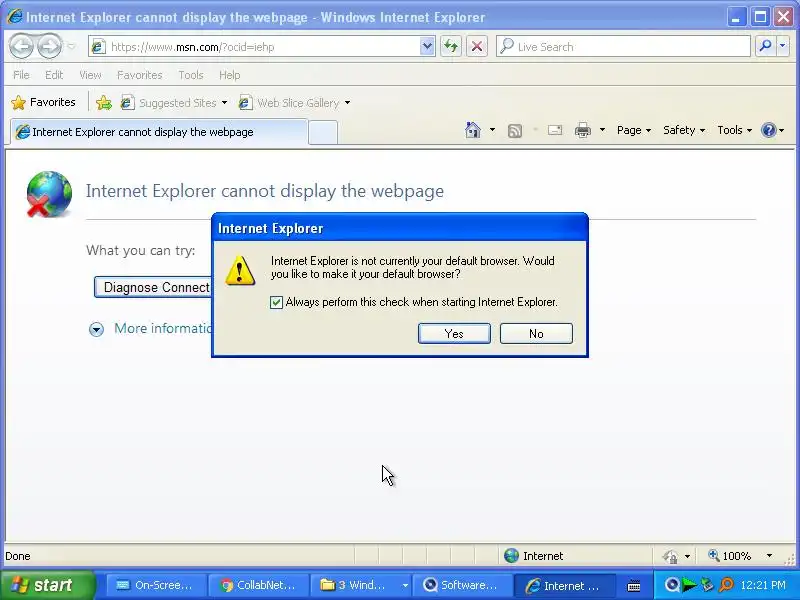Uncheck 'Always perform this check' checkbox
Viewport: 800px width, 600px height.
(276, 303)
